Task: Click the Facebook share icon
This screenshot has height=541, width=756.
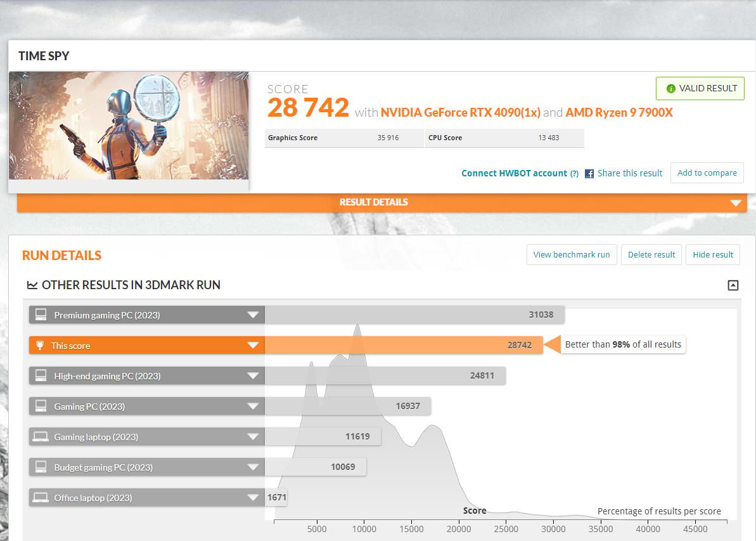Action: click(x=589, y=174)
